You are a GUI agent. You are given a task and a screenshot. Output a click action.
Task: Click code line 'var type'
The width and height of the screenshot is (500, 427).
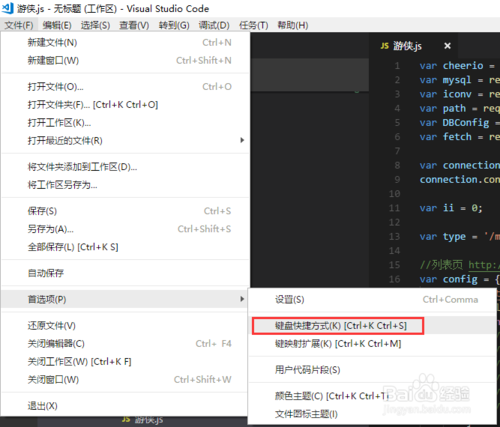point(460,237)
